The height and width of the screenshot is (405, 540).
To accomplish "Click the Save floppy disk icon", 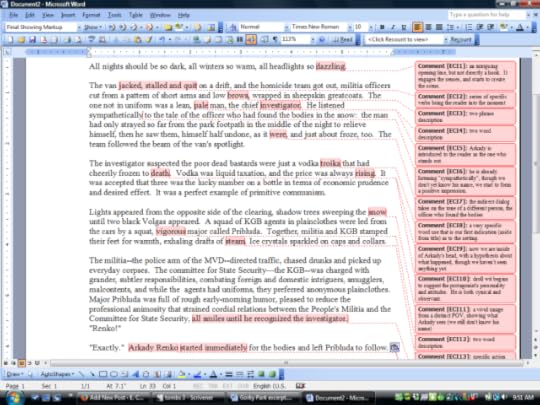I will pyautogui.click(x=32, y=40).
